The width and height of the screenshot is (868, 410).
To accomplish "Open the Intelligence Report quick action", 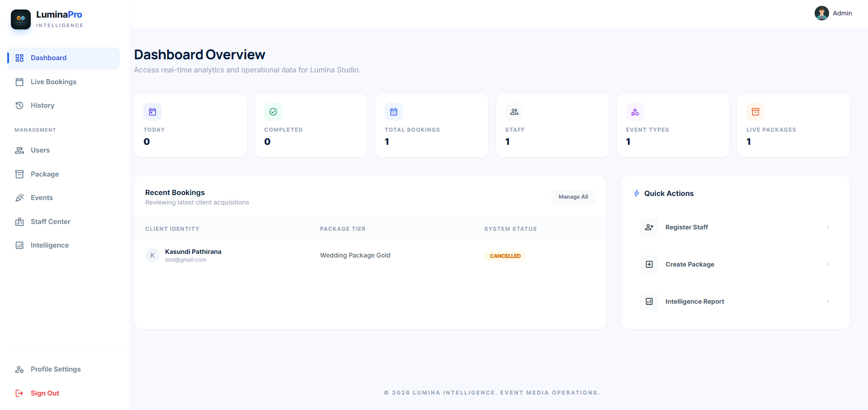I will pos(735,301).
